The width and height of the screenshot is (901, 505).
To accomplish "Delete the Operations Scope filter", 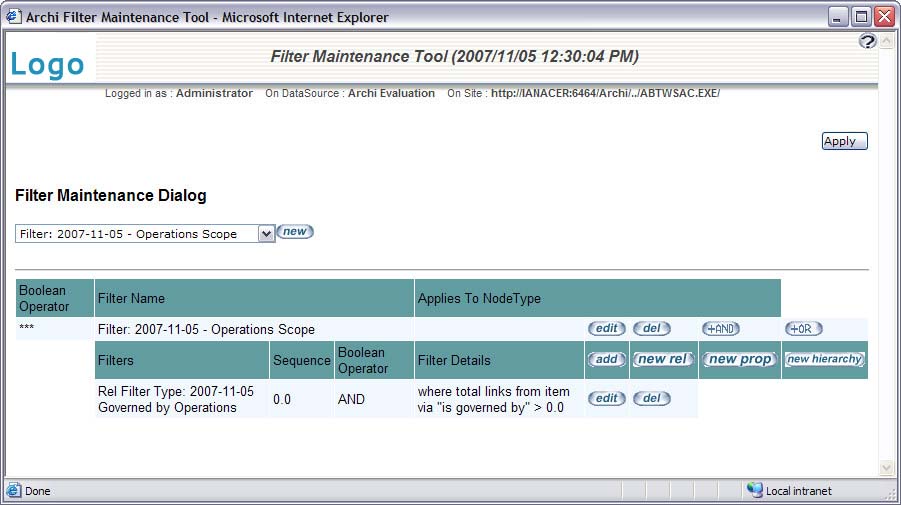I will [x=651, y=329].
